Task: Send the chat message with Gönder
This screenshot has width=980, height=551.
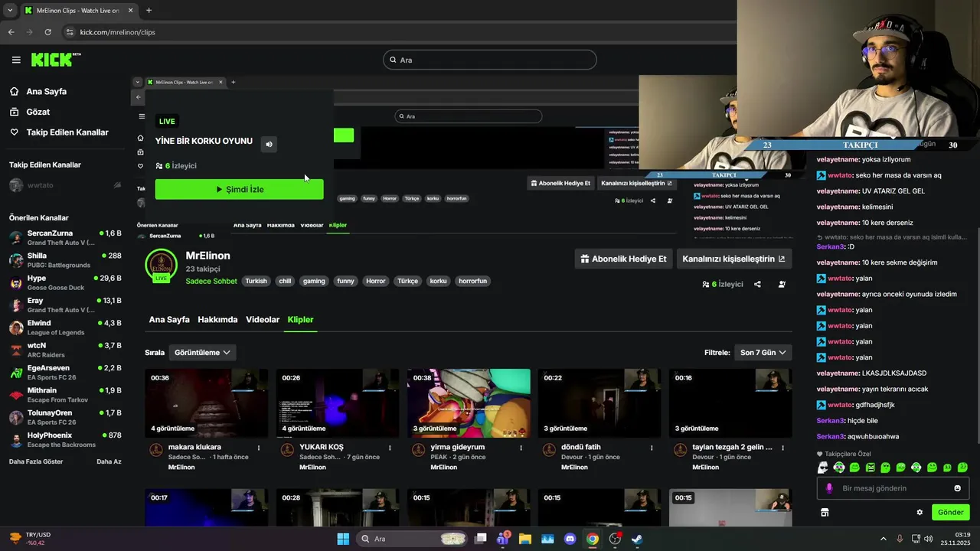Action: pos(950,512)
